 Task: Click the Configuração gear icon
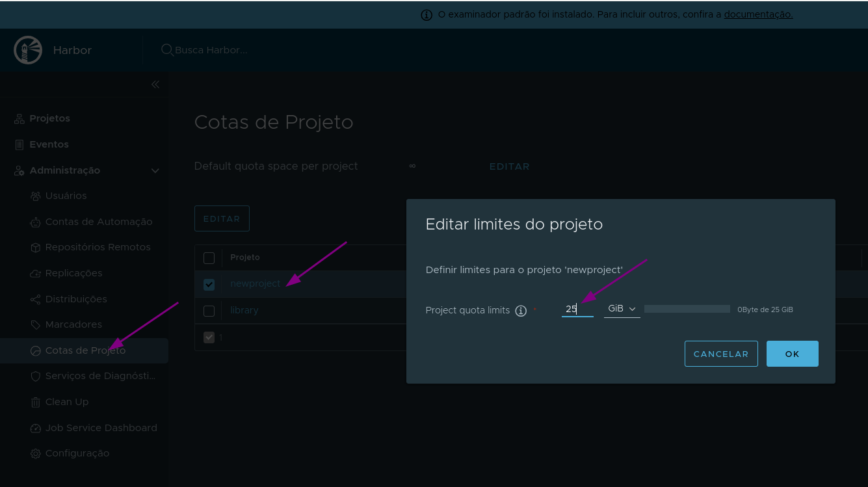point(35,453)
